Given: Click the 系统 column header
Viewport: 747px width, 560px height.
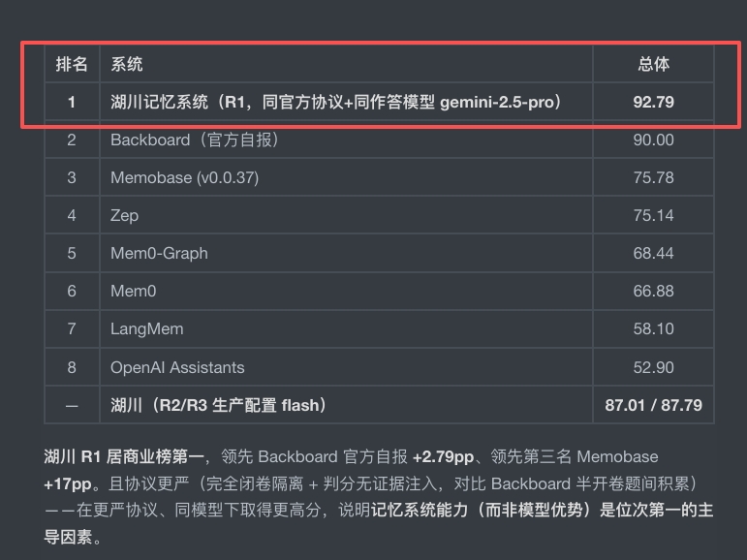Looking at the screenshot, I should click(x=127, y=64).
